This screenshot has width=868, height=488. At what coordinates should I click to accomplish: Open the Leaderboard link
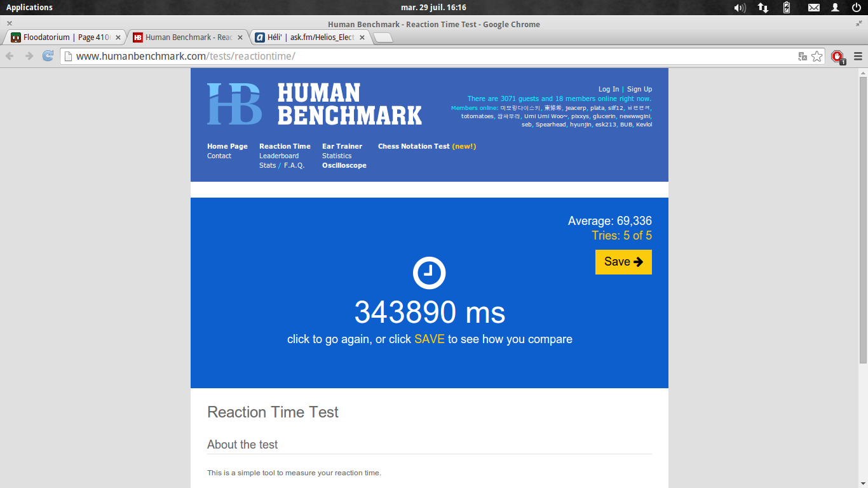[279, 156]
